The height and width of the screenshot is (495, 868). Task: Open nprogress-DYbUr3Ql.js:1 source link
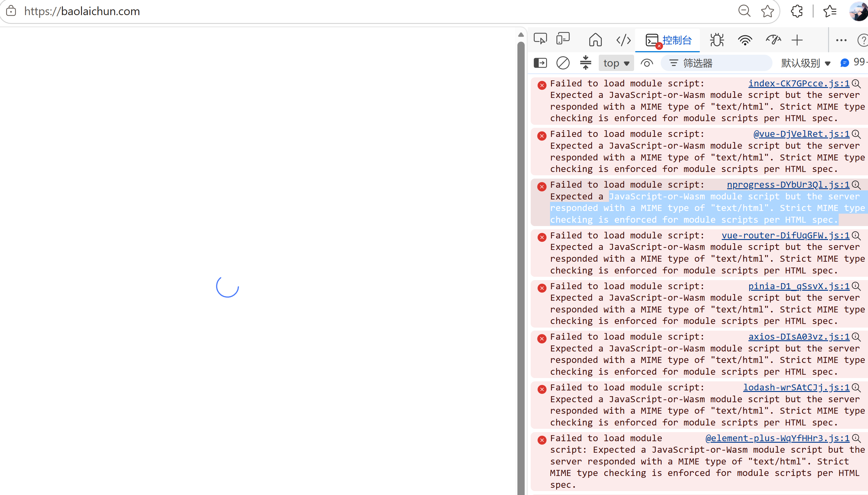coord(788,185)
